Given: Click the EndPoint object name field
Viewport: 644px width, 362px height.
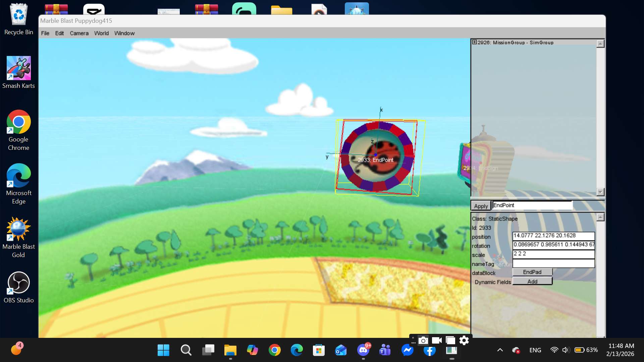Looking at the screenshot, I should tap(532, 205).
